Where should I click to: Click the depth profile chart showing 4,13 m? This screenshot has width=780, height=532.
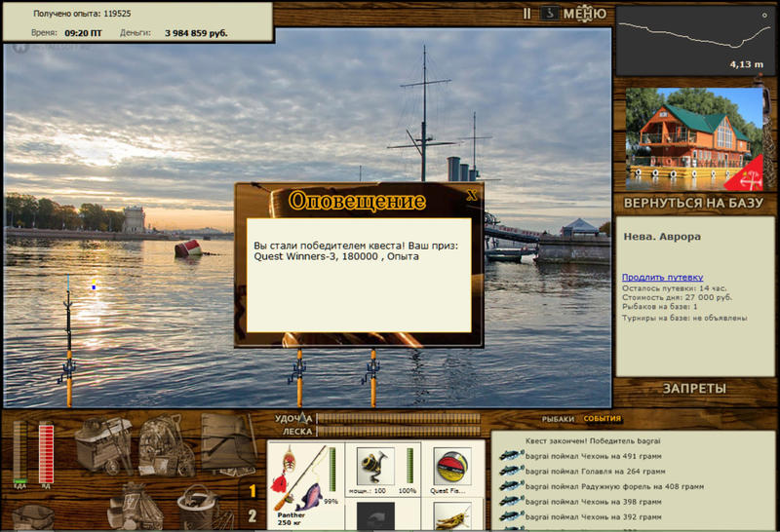pyautogui.click(x=695, y=40)
